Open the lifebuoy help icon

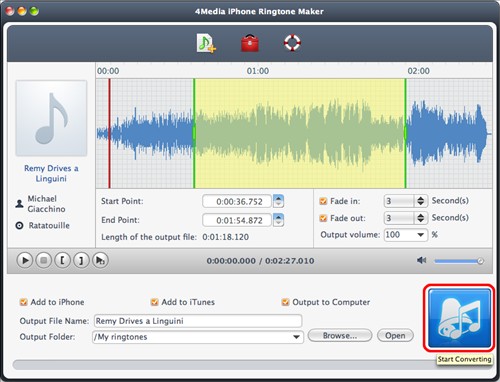292,43
